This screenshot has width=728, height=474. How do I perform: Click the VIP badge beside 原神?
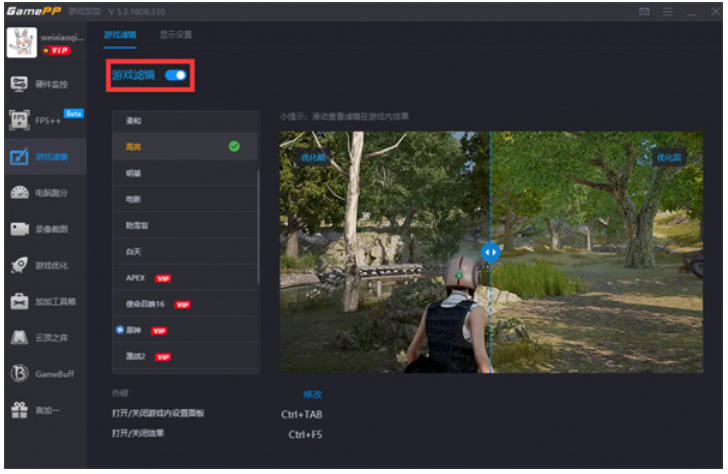point(159,331)
